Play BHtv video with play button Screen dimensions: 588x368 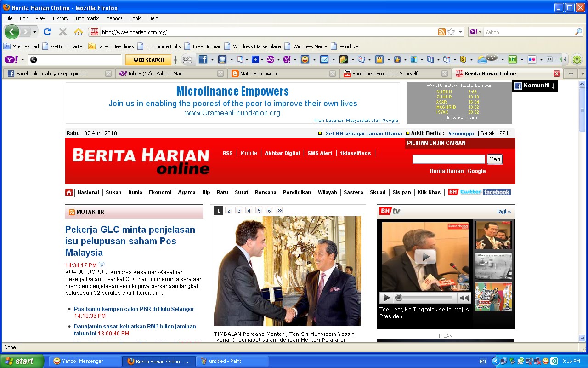click(x=387, y=298)
